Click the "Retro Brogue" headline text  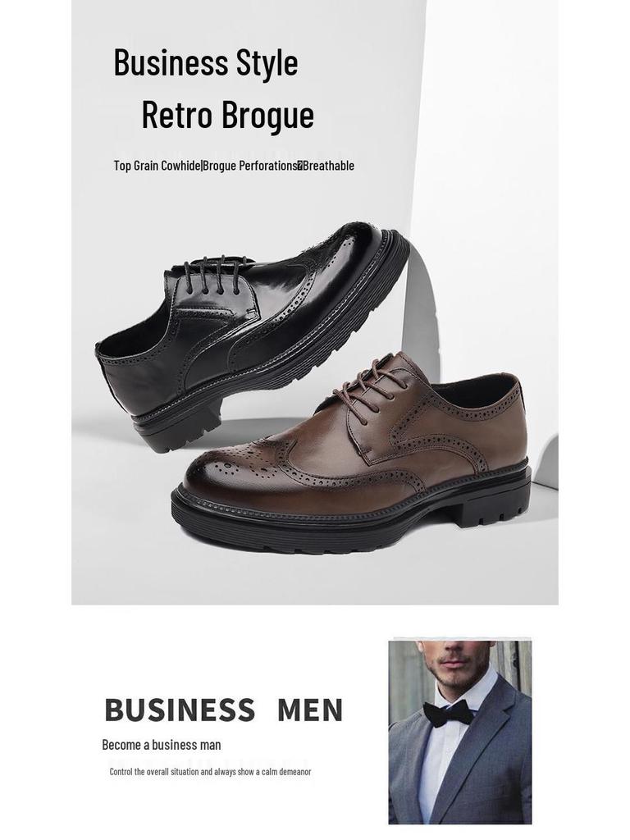tap(228, 115)
